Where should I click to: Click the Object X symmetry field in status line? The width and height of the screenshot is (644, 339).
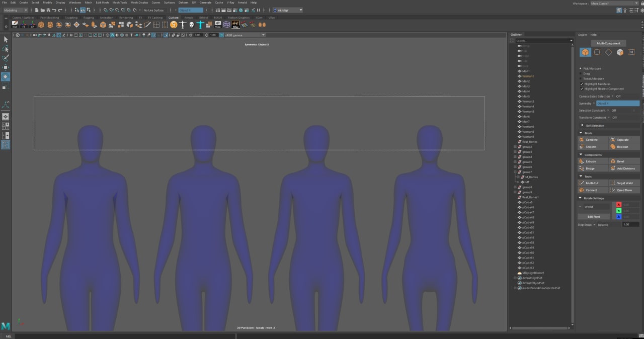[x=191, y=10]
